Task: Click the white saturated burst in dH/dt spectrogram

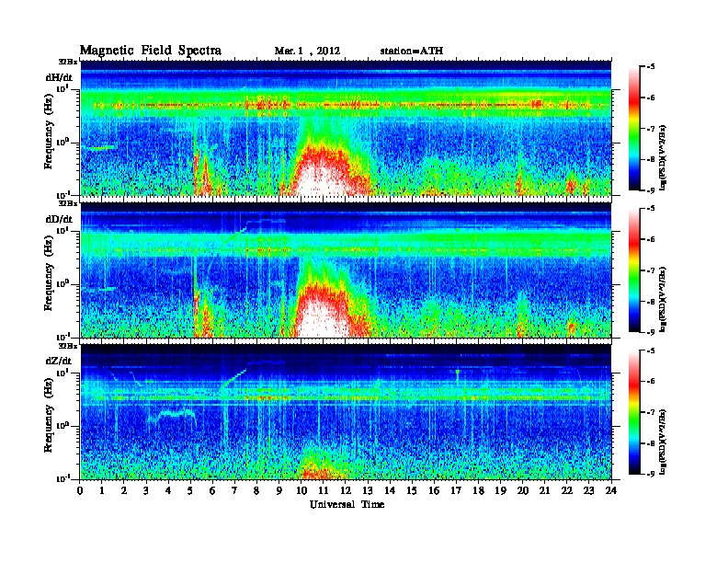Action: pyautogui.click(x=322, y=178)
